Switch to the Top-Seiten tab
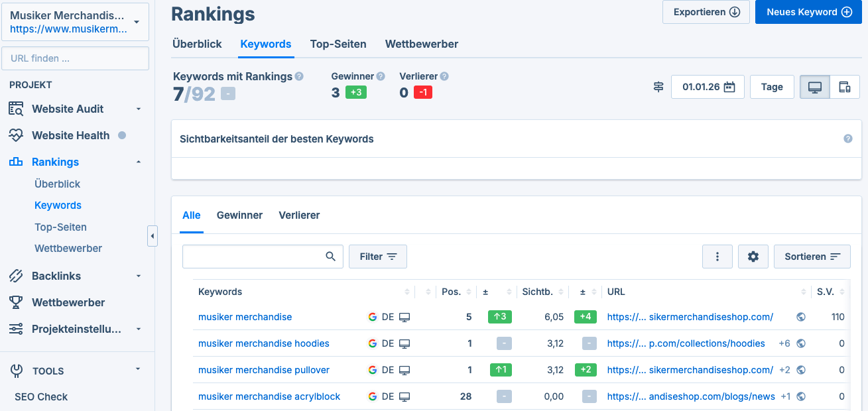 click(338, 44)
